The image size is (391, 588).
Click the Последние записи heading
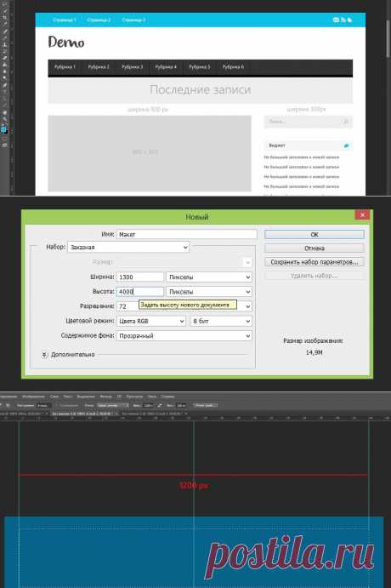[x=201, y=89]
